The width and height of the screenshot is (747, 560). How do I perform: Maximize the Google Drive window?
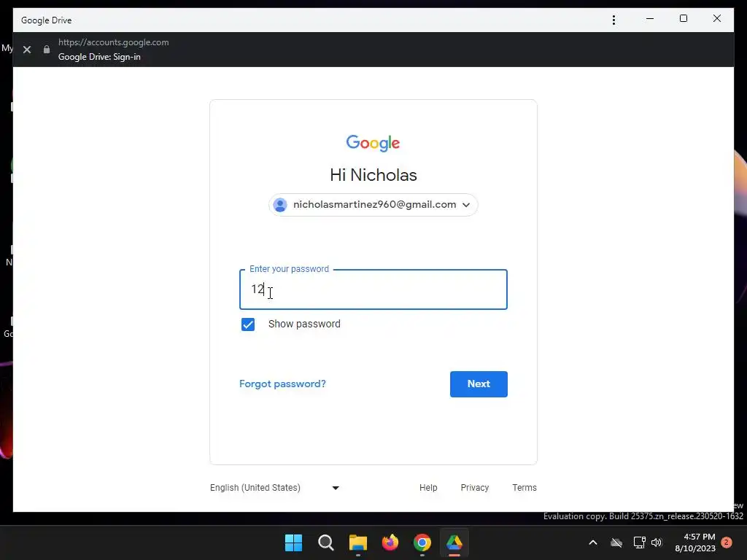[683, 19]
